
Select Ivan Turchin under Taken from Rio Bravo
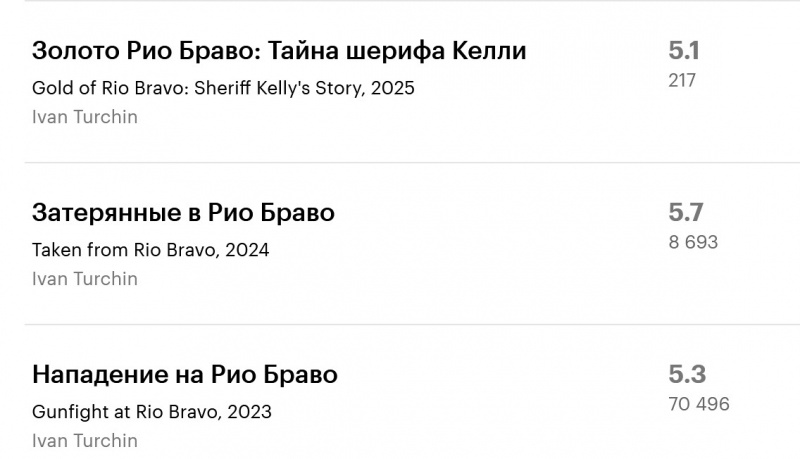tap(85, 279)
